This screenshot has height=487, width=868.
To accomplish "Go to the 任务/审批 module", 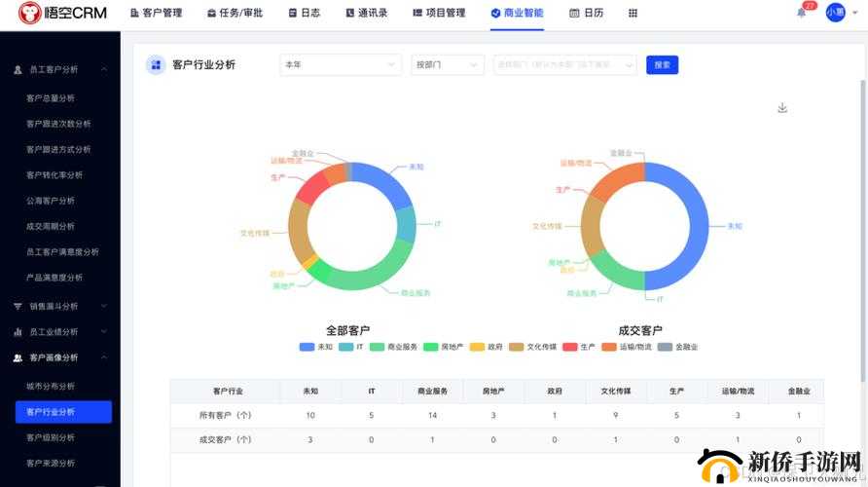I will 235,13.
